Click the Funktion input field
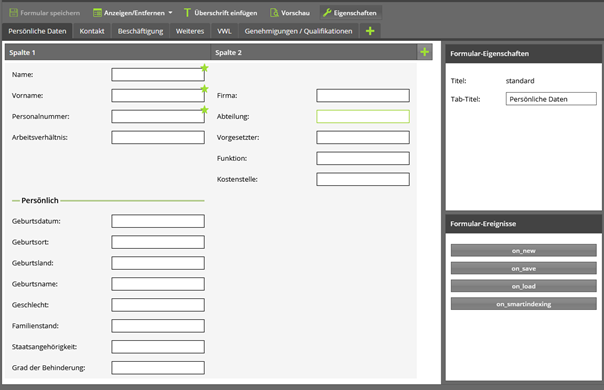This screenshot has height=390, width=604. coord(363,158)
